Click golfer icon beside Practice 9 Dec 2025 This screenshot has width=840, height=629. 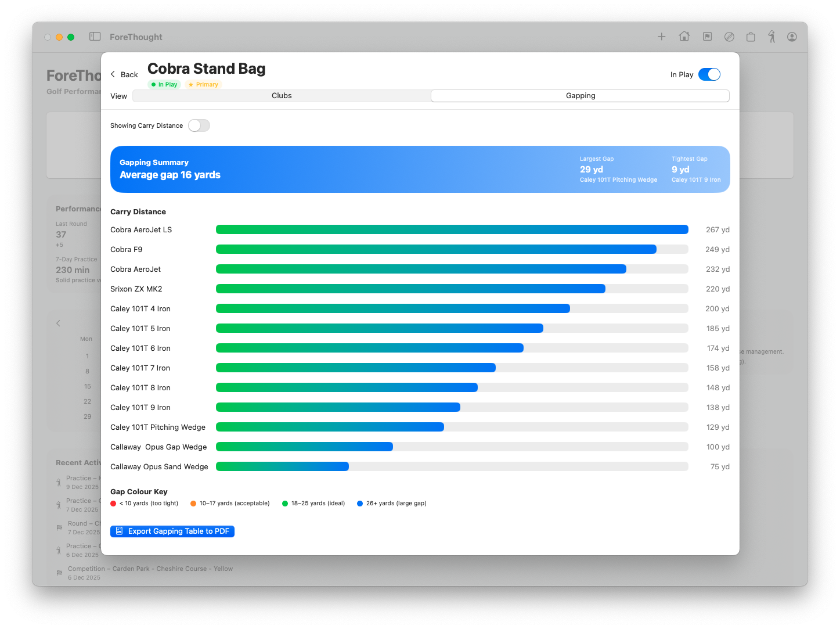[59, 483]
